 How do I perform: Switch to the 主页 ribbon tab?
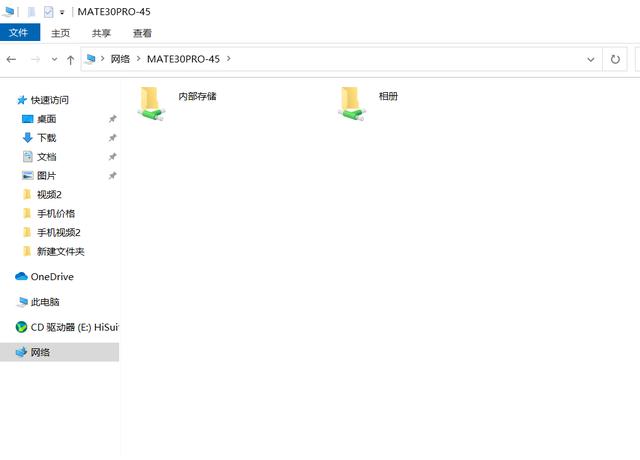pyautogui.click(x=60, y=33)
